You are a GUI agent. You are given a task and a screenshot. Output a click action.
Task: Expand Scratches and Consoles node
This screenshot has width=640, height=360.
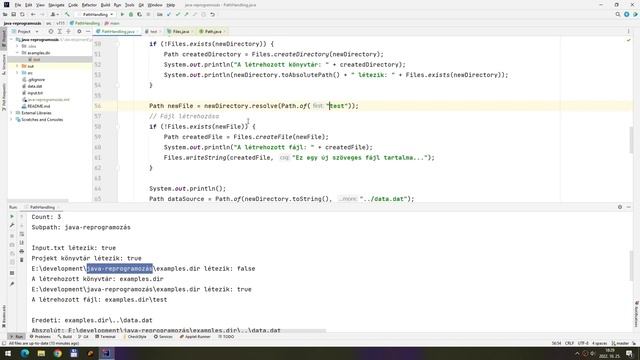coord(11,120)
